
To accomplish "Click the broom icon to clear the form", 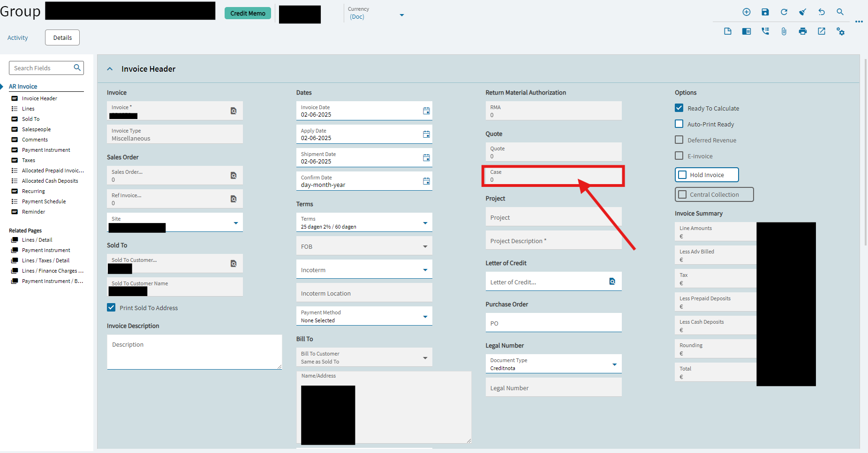I will click(802, 12).
